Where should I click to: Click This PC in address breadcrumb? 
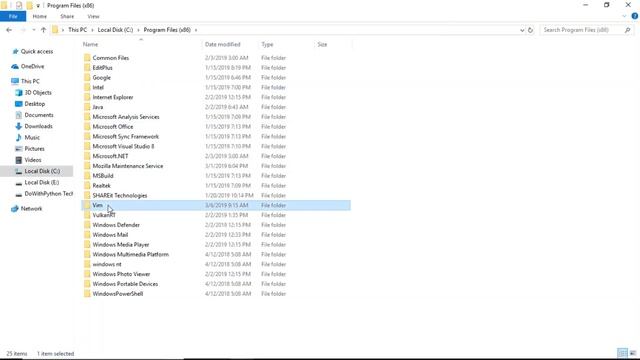[x=78, y=30]
